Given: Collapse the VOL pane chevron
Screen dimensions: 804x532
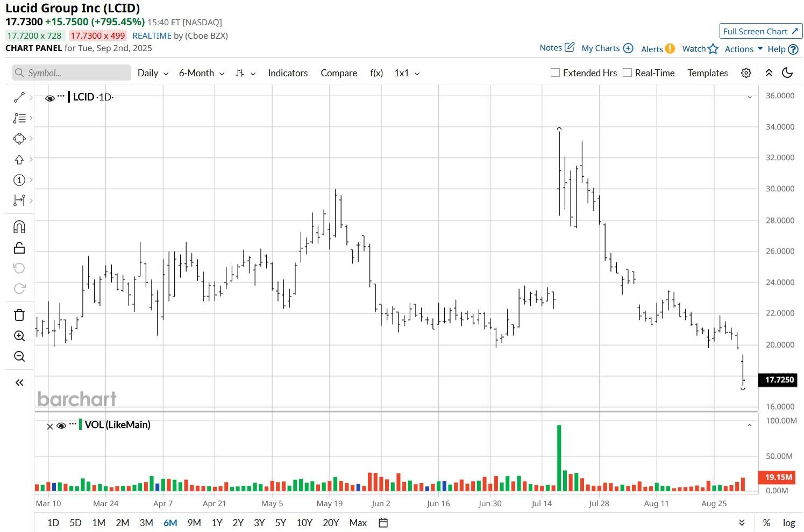Looking at the screenshot, I should (750, 426).
